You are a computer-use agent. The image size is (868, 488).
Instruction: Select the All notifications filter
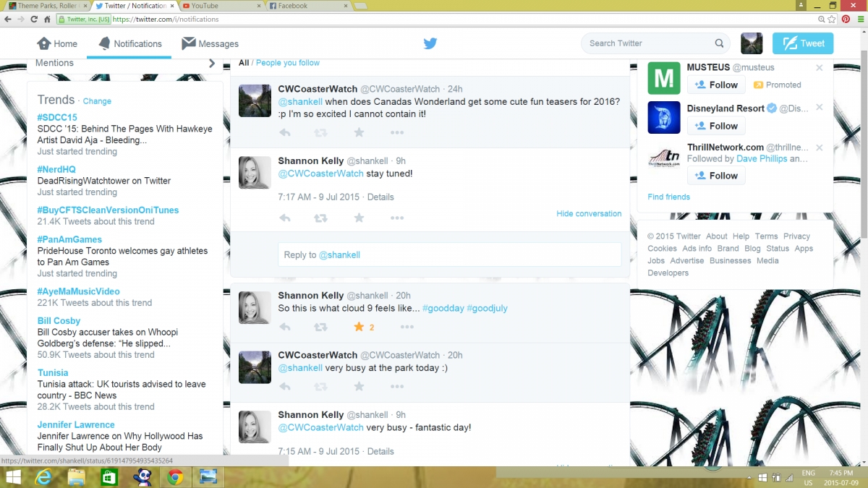pos(244,63)
